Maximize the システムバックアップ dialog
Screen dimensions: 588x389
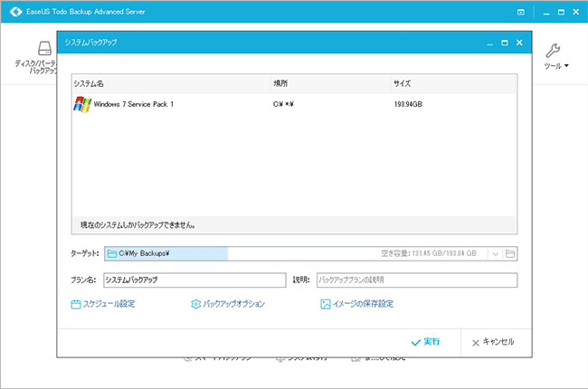click(505, 43)
